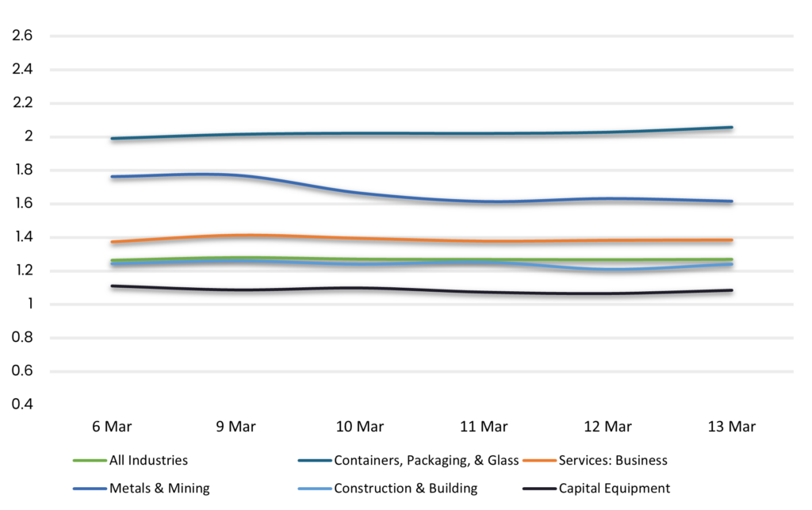Viewport: 812px width, 510px height.
Task: Click the 12 Mar x-axis label
Action: 607,427
